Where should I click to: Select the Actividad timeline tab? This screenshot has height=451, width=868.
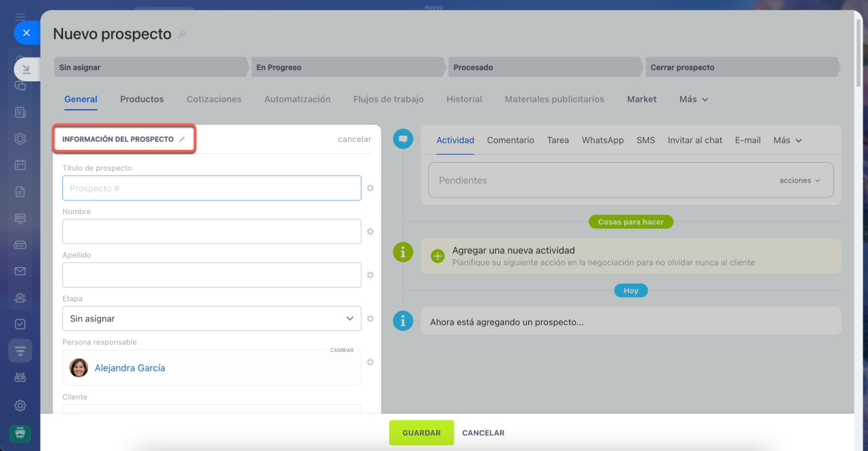[455, 140]
